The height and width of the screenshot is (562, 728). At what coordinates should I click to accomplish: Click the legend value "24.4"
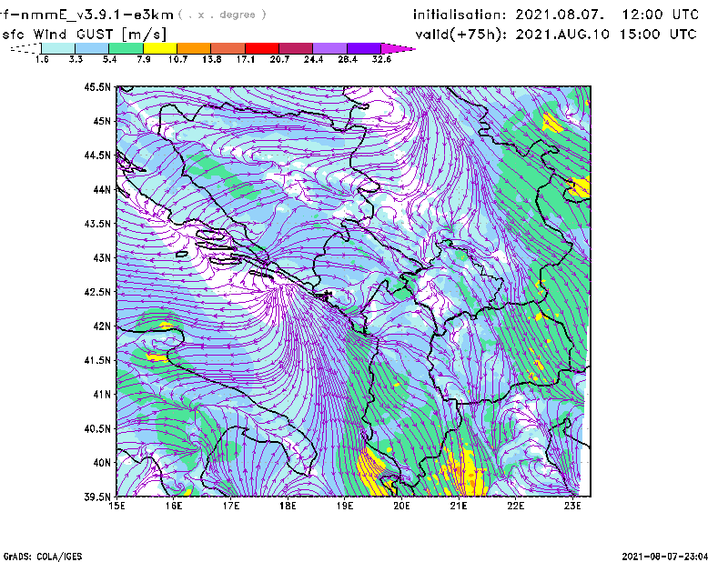point(313,59)
